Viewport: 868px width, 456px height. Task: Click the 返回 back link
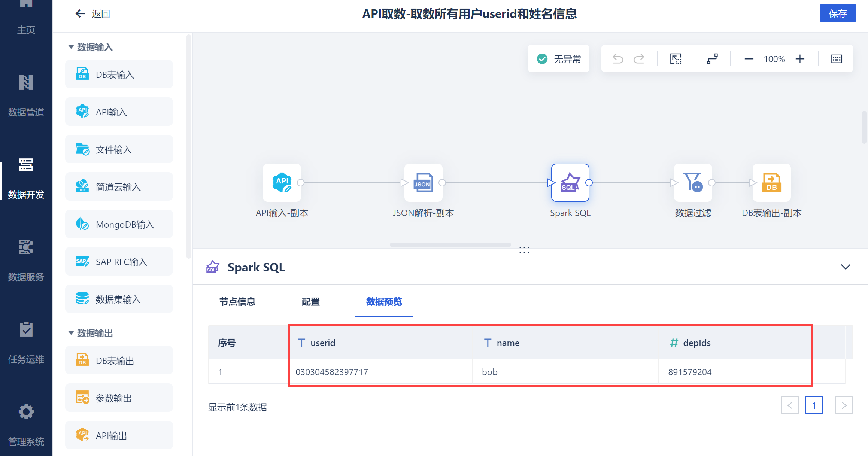coord(93,14)
